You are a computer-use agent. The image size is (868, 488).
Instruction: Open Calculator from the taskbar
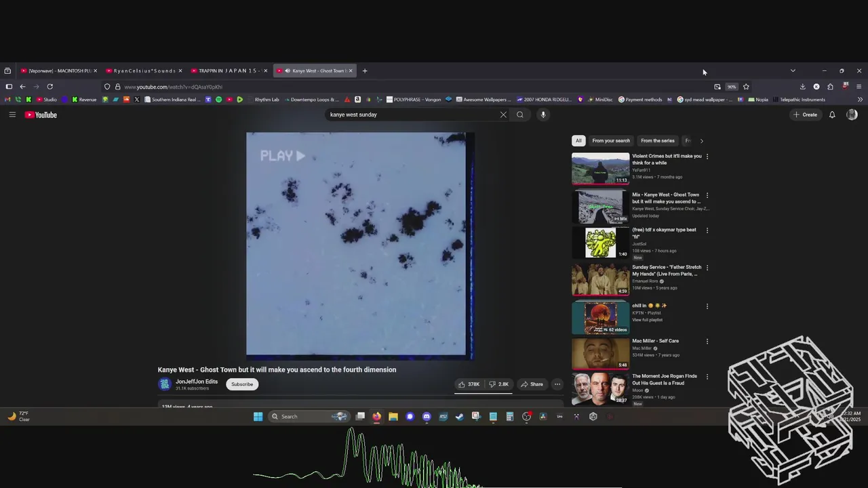tap(510, 417)
